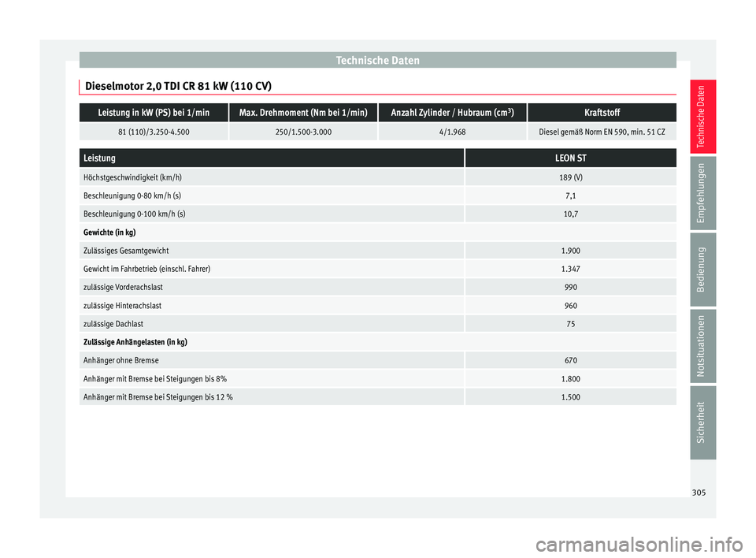Select the Beschleunigung 0-100 km/h row label

tap(135, 214)
